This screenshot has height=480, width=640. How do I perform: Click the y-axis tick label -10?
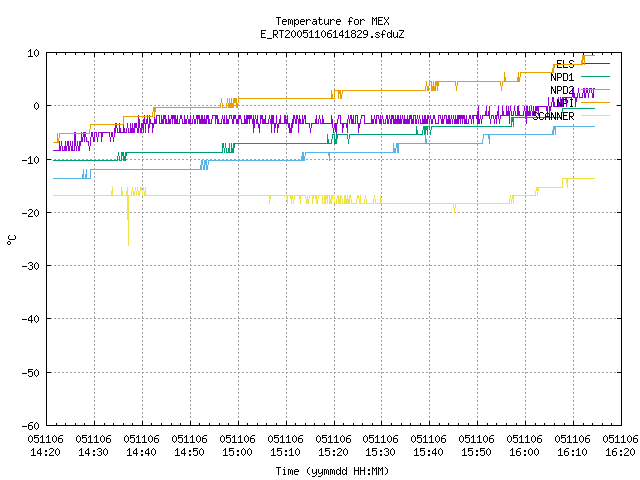click(x=31, y=160)
